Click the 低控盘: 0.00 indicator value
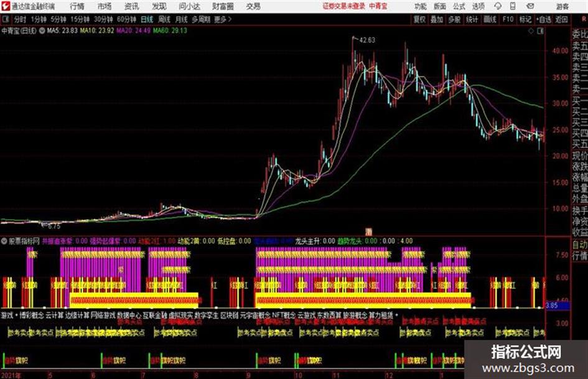 click(x=234, y=241)
